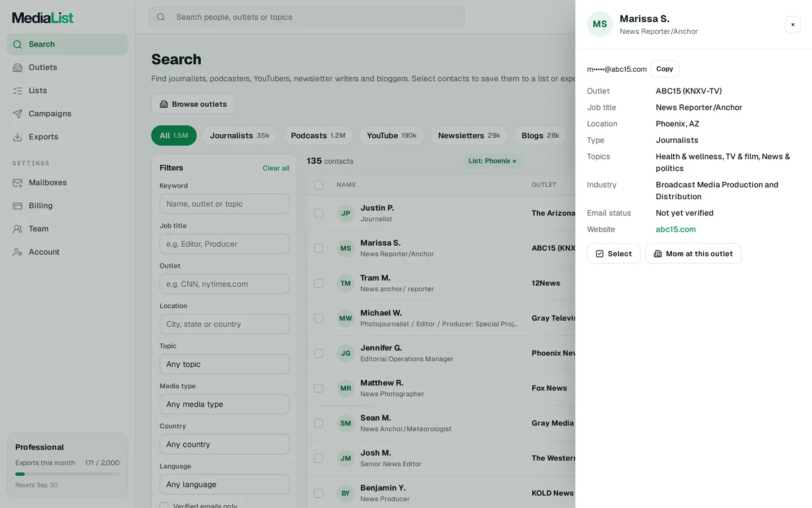
Task: Click MS avatar in detail panel header
Action: point(600,24)
